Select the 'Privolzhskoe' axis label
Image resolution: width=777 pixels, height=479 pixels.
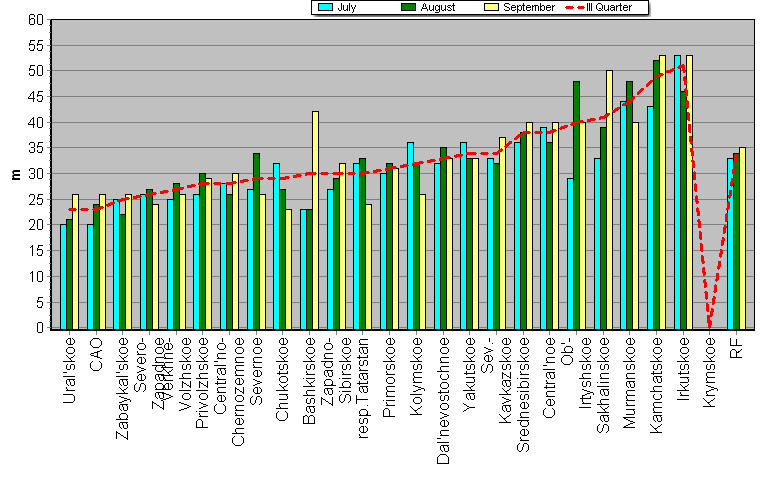pos(202,383)
